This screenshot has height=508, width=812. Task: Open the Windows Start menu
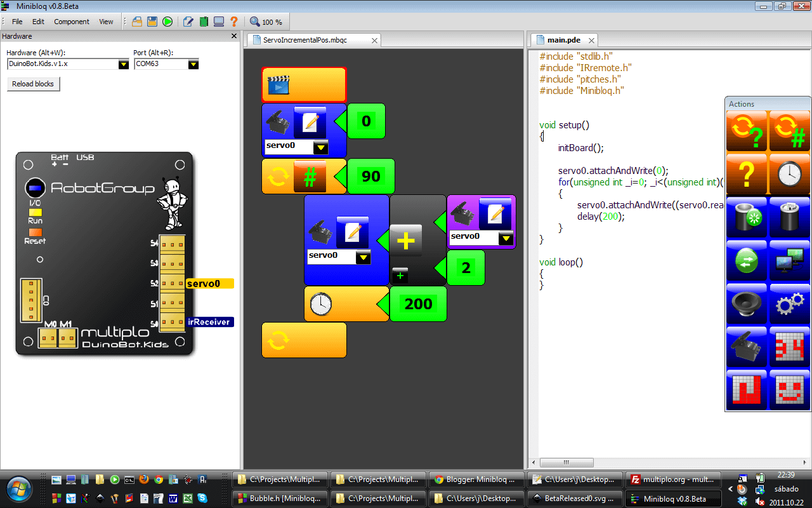[20, 489]
